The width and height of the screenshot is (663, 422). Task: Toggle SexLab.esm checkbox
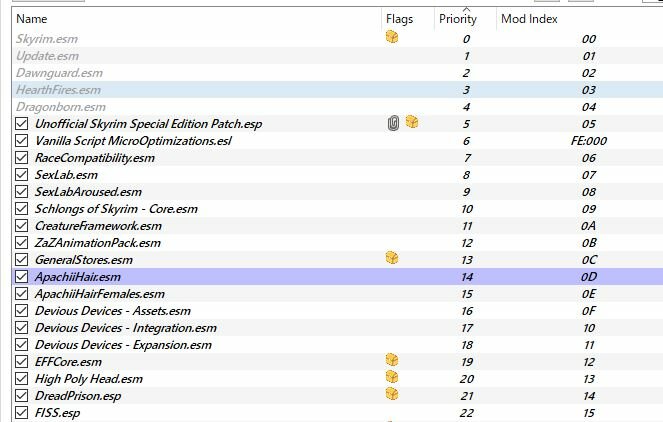pos(22,175)
